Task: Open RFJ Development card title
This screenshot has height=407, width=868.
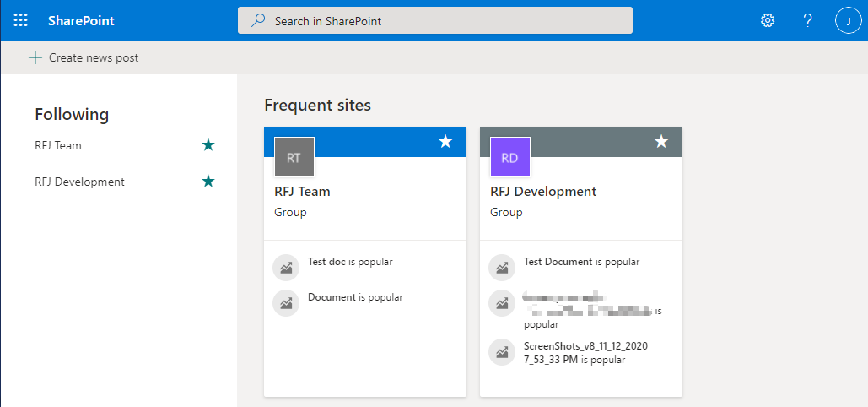Action: 543,192
